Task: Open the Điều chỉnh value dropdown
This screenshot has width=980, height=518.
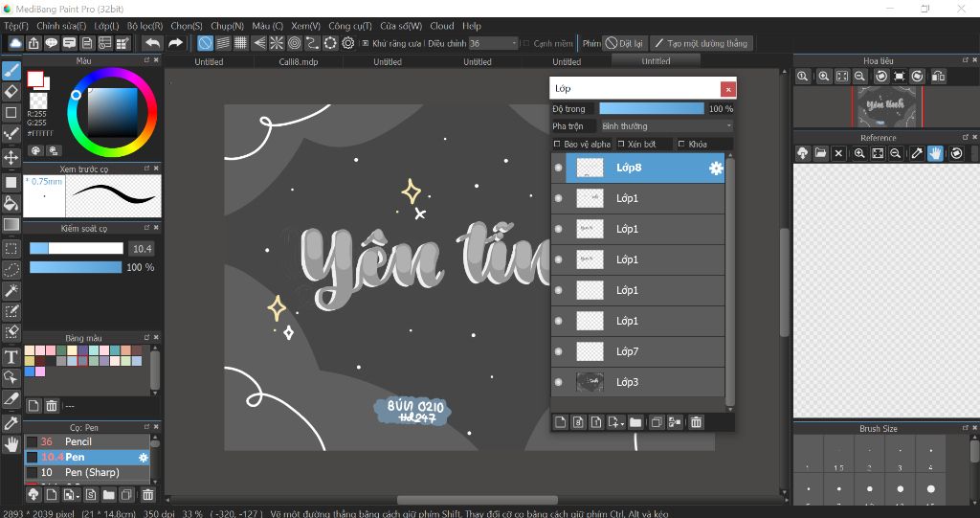Action: pos(494,43)
